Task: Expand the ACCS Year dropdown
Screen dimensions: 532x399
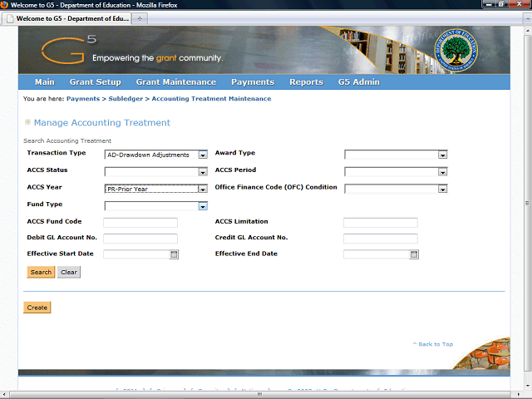Action: click(x=203, y=189)
